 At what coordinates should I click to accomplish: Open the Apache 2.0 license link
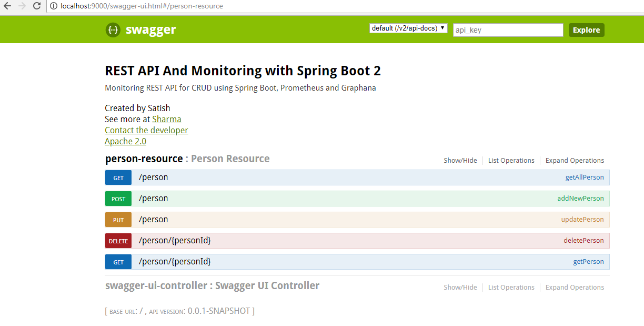tap(125, 141)
